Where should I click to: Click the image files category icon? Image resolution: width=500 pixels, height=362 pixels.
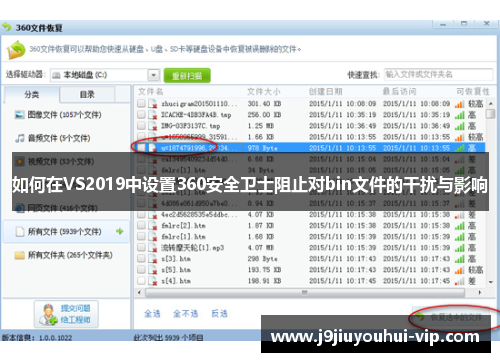coord(20,115)
